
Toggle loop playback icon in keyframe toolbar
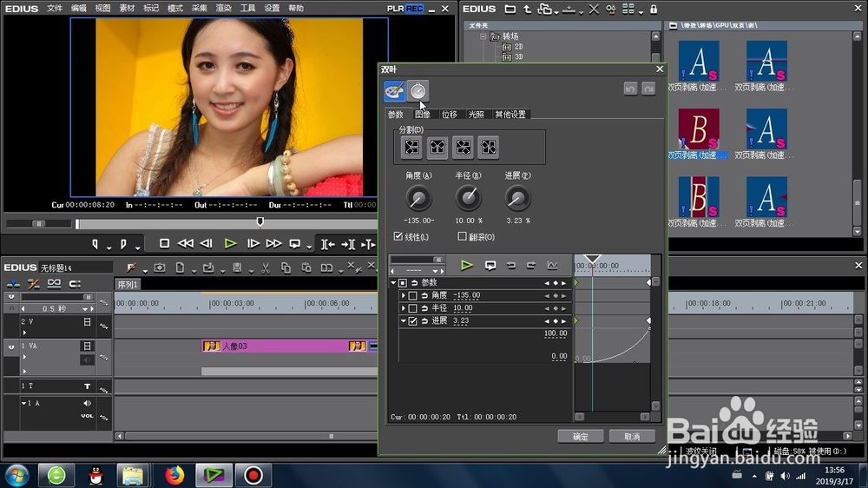point(490,266)
